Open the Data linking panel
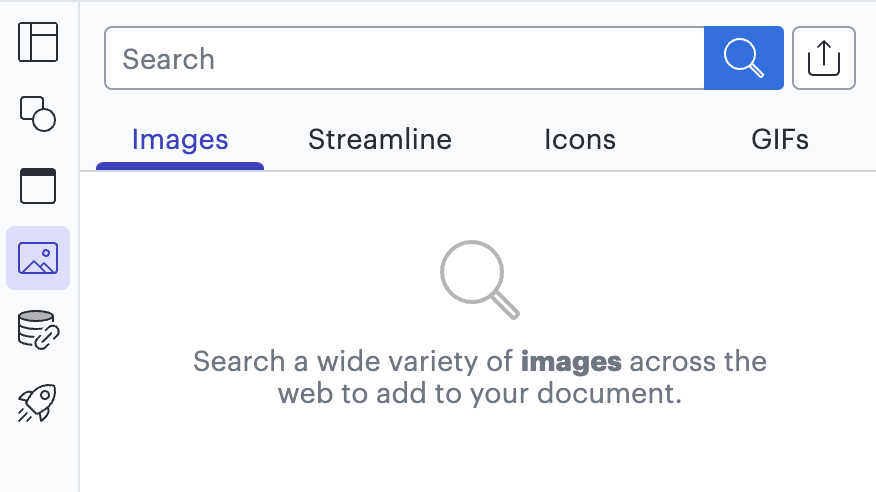Viewport: 876px width, 492px height. click(38, 330)
